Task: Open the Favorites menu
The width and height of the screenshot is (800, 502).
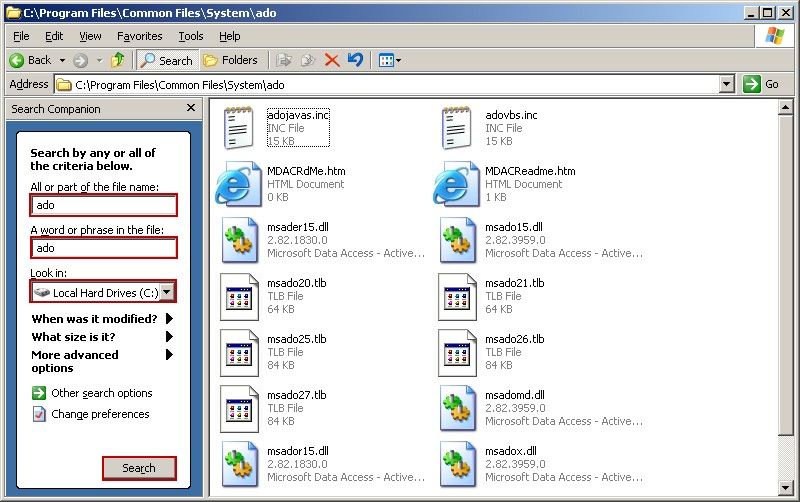Action: tap(139, 36)
